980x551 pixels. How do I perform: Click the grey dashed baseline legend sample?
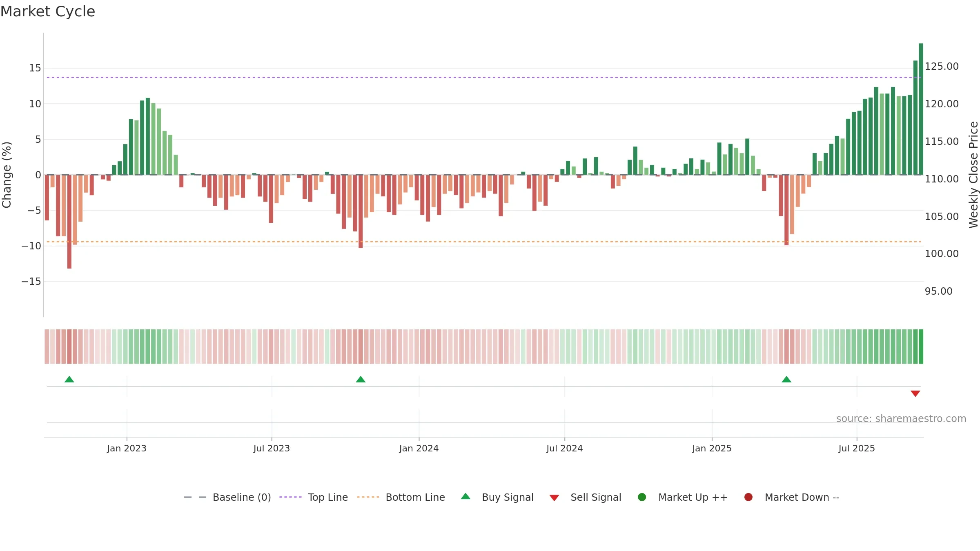(195, 497)
